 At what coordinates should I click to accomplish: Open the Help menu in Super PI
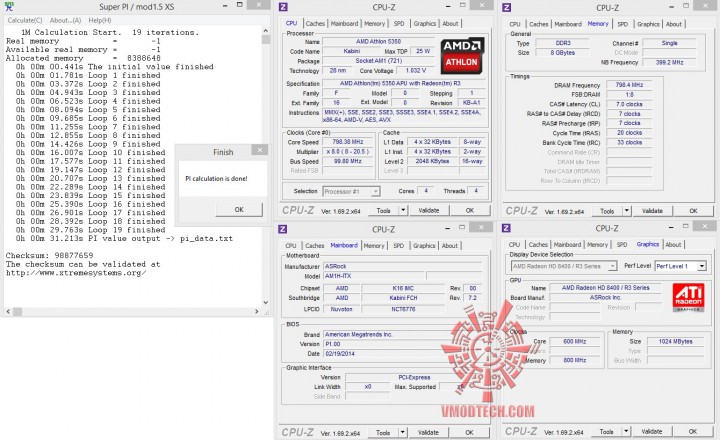coord(100,20)
